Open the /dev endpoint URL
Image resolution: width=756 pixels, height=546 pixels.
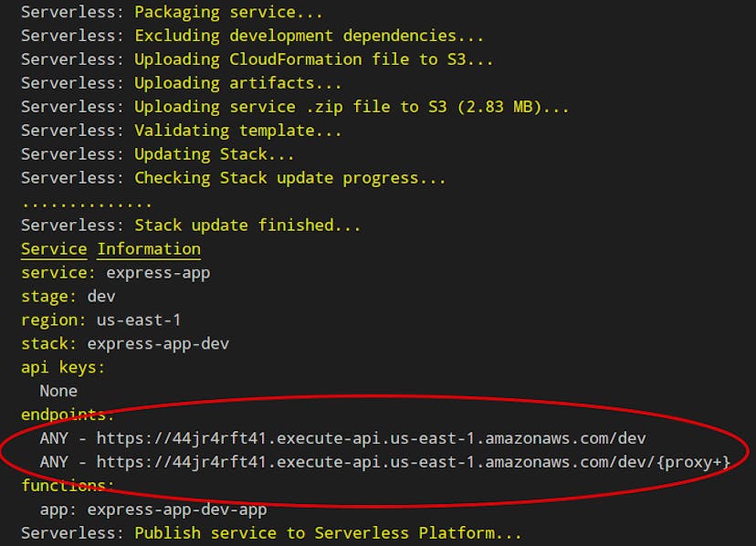point(365,438)
